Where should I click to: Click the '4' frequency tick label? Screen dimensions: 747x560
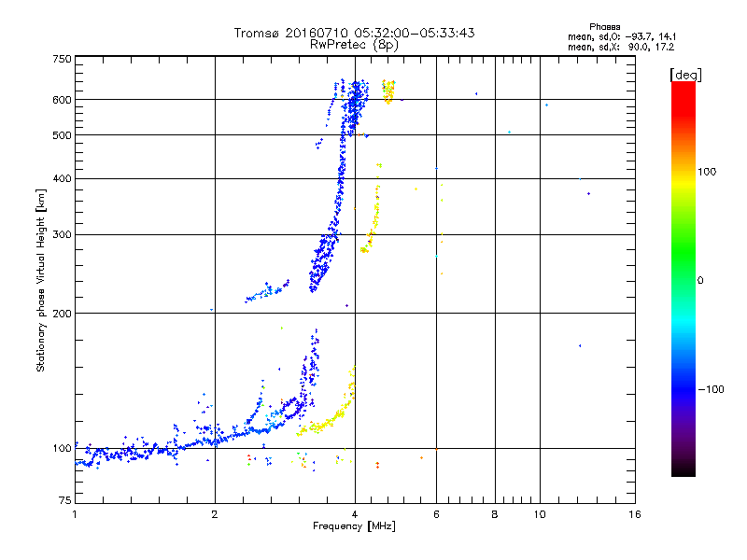click(355, 514)
